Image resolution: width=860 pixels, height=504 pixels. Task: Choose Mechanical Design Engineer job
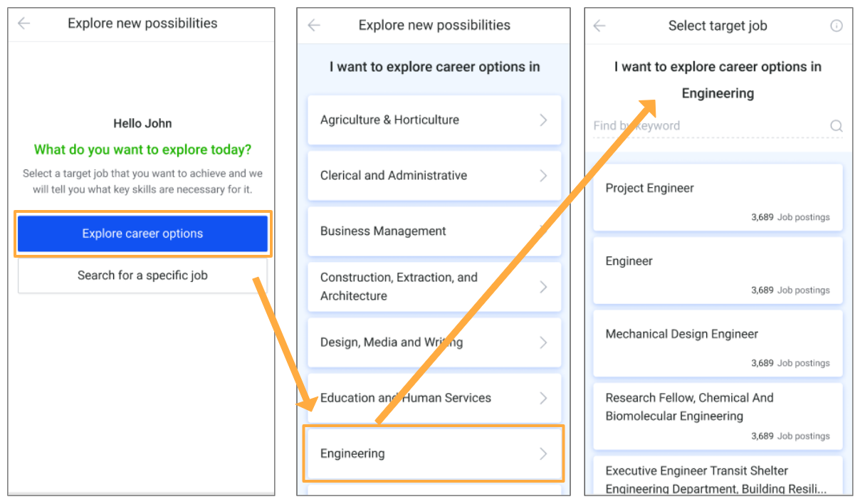(x=718, y=343)
